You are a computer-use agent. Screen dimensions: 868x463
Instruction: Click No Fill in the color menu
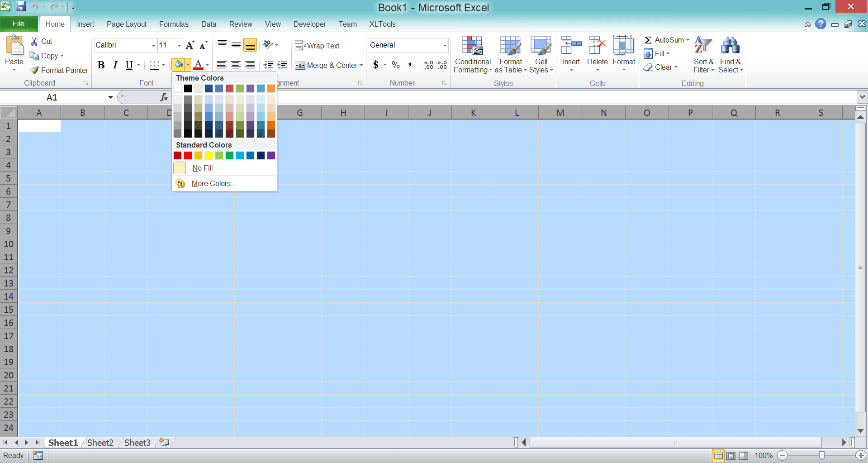pyautogui.click(x=202, y=168)
